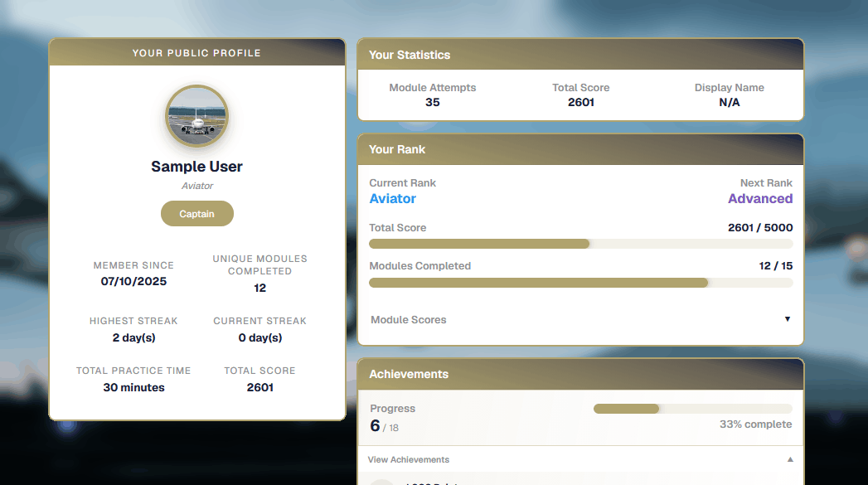
Task: Click the 33% complete text
Action: coord(755,424)
